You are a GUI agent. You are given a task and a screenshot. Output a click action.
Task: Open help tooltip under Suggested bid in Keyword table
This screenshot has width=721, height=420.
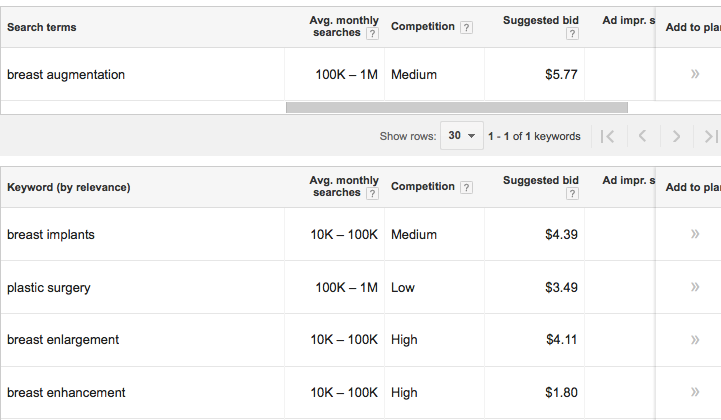572,194
